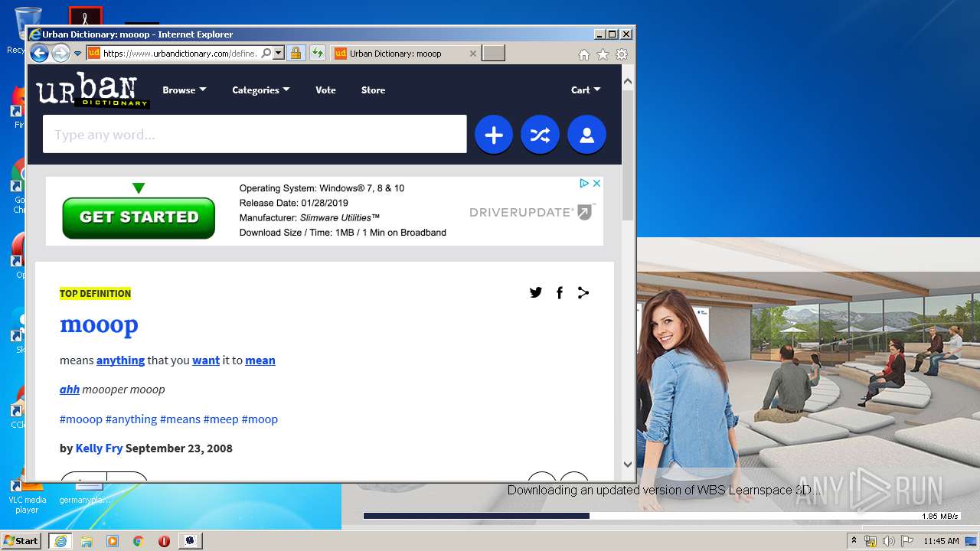Follow the 'anything' link in definition

click(x=120, y=360)
